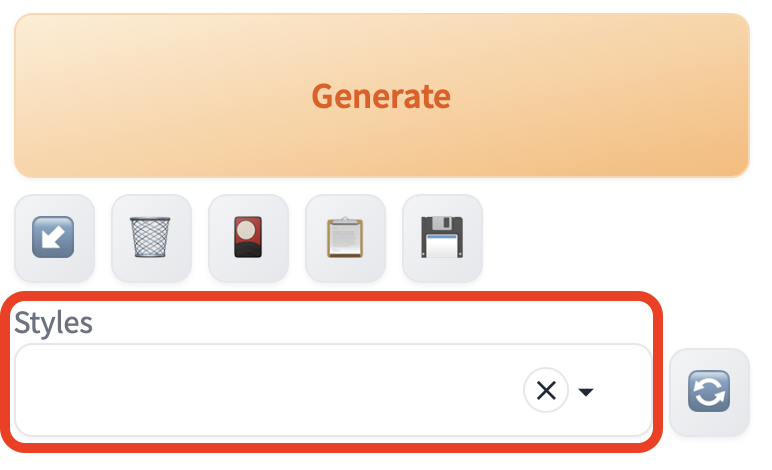Viewport: 772px width, 470px height.
Task: Apply selected styles using the clipboard icon
Action: click(345, 238)
